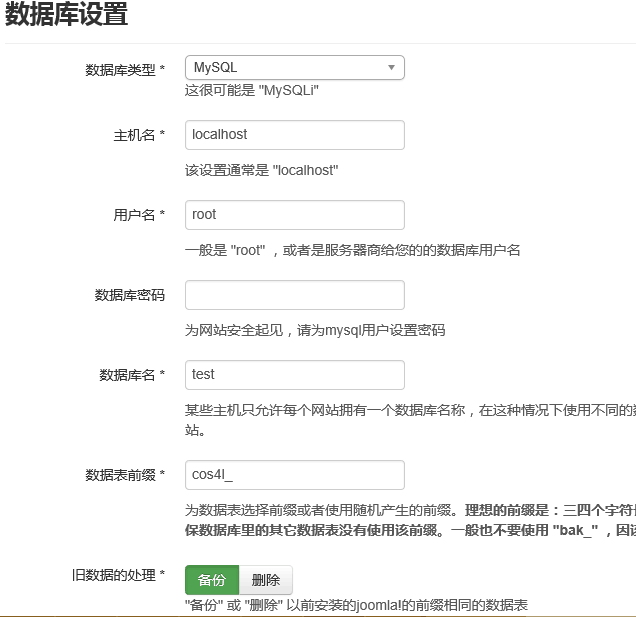Click the bold text 理想的前缀是
Image resolution: width=636 pixels, height=617 pixels.
click(507, 510)
